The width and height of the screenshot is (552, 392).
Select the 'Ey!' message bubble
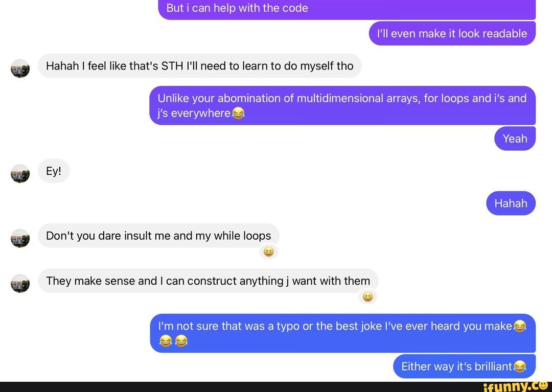click(54, 171)
